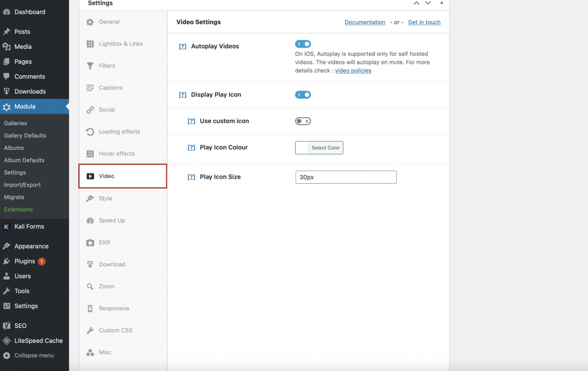Open the Hover effects tab
The width and height of the screenshot is (588, 371).
123,154
